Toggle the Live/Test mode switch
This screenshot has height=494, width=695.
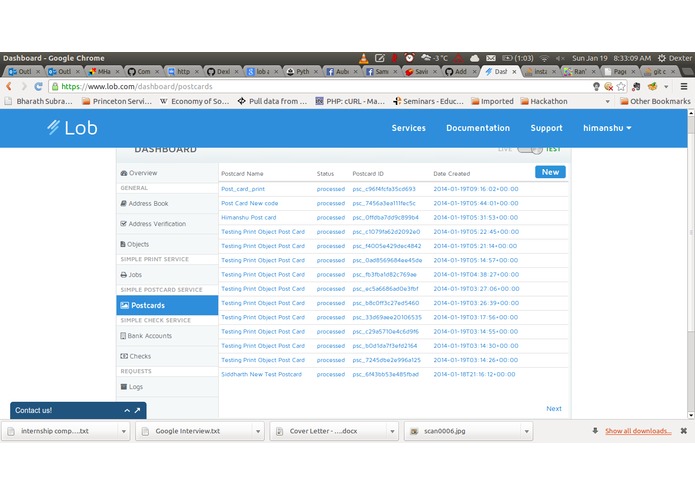point(530,149)
